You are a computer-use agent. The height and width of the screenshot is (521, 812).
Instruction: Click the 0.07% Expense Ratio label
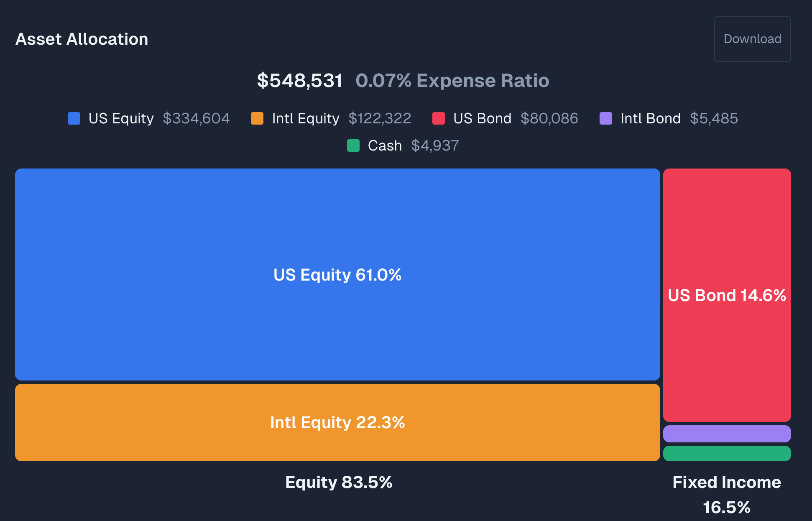452,80
